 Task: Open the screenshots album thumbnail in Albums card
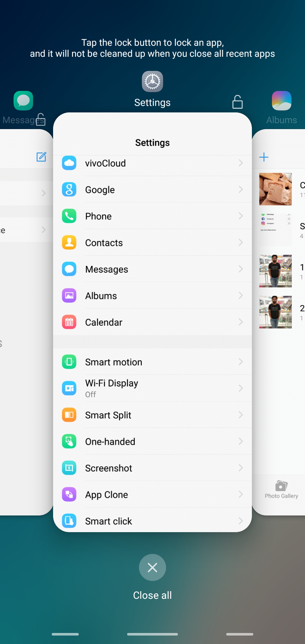275,230
